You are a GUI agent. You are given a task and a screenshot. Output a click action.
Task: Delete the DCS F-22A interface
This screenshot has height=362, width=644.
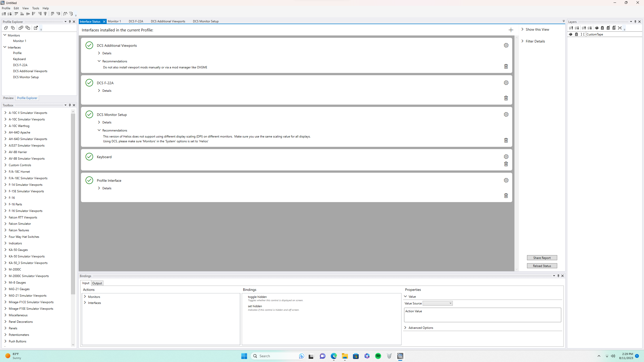tap(506, 98)
